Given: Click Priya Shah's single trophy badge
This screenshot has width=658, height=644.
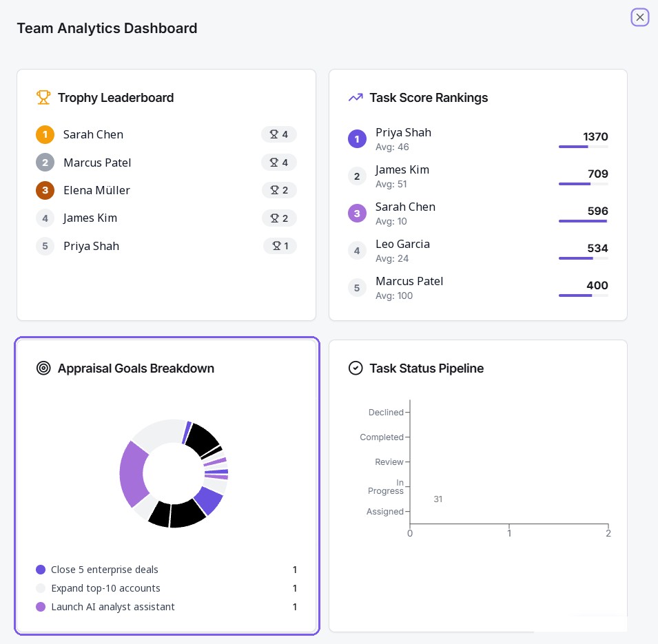Looking at the screenshot, I should pyautogui.click(x=280, y=246).
